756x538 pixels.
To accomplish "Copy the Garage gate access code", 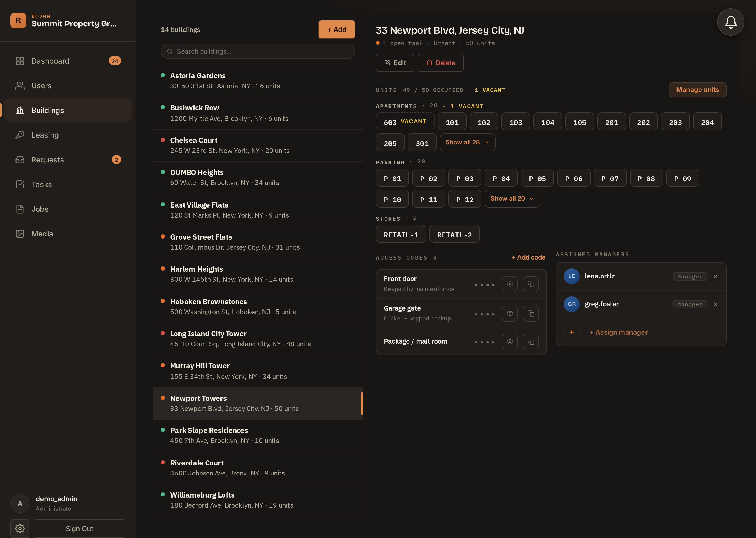I will tap(531, 313).
